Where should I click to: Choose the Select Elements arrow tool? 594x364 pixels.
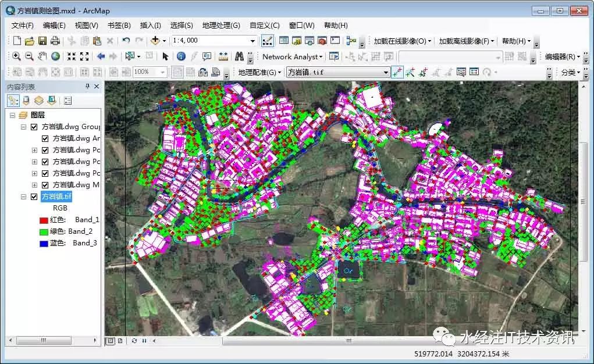[x=166, y=56]
